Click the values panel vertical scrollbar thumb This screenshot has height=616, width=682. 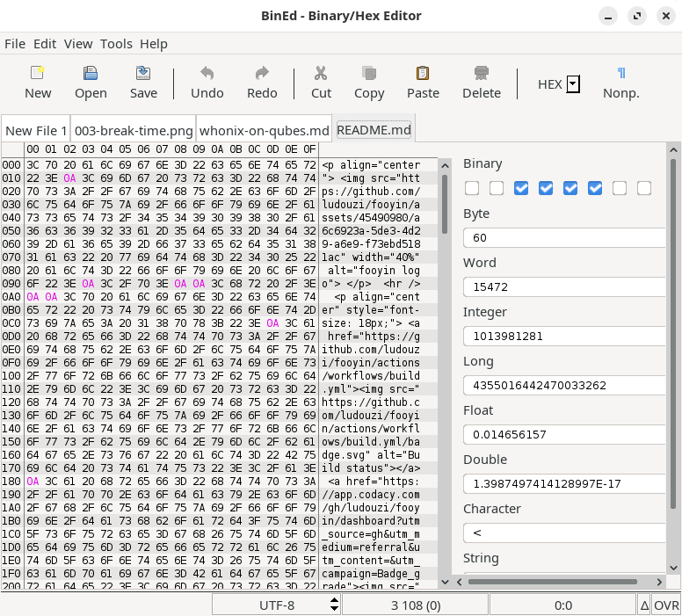click(x=673, y=333)
